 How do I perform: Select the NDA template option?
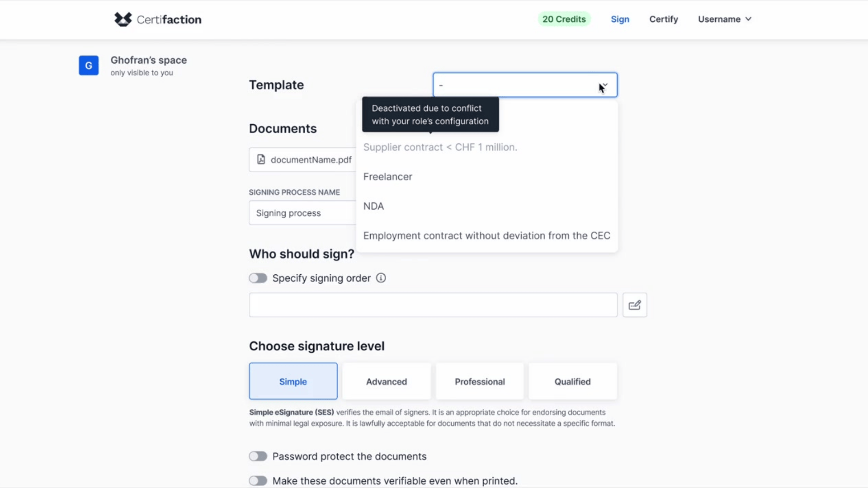pyautogui.click(x=373, y=206)
